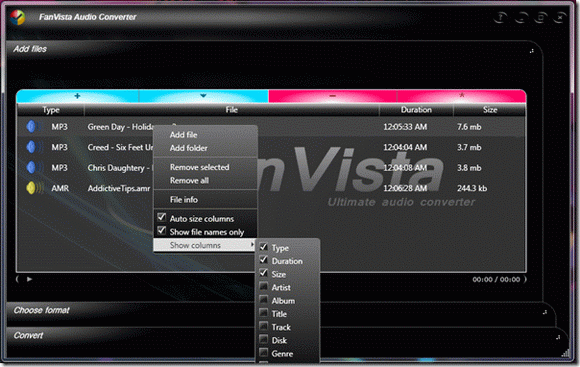The width and height of the screenshot is (580, 367).
Task: Open the help question-mark button
Action: (x=501, y=17)
